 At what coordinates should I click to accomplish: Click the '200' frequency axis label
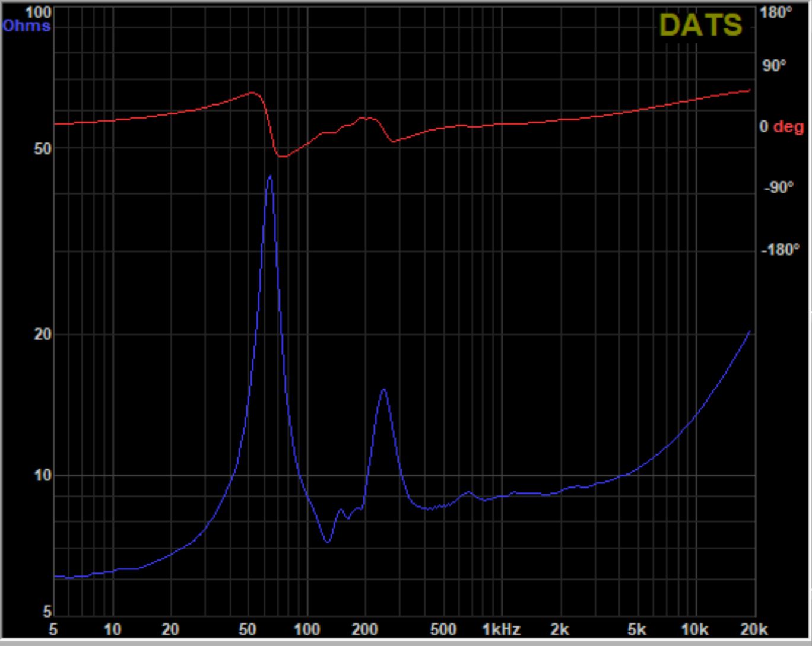pos(364,629)
